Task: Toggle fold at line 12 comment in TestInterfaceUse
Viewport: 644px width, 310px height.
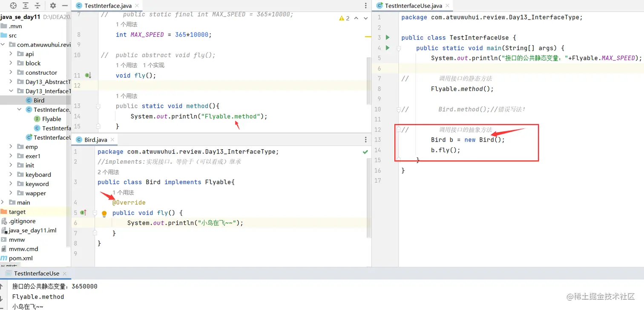Action: 399,130
